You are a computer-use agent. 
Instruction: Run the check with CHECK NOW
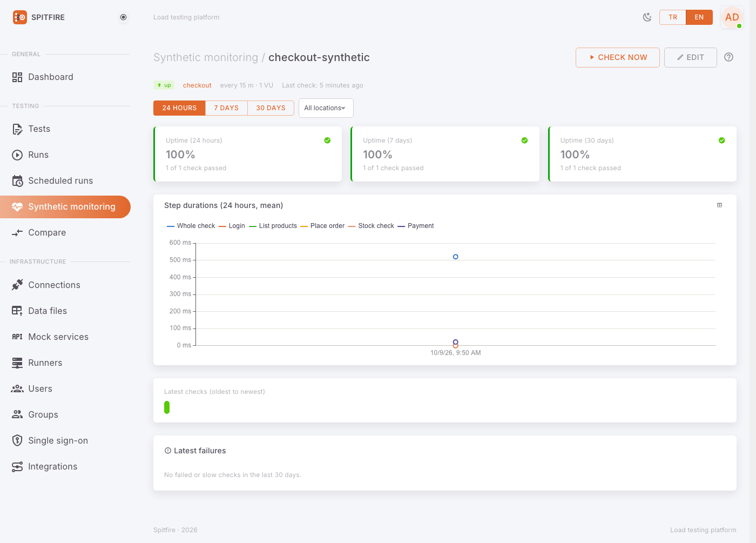[x=618, y=57]
